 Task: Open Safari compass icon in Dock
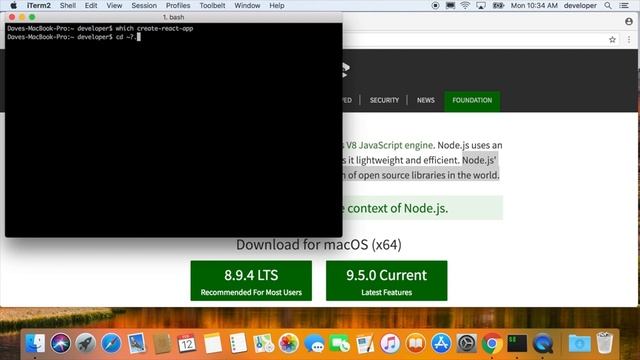pyautogui.click(x=111, y=343)
